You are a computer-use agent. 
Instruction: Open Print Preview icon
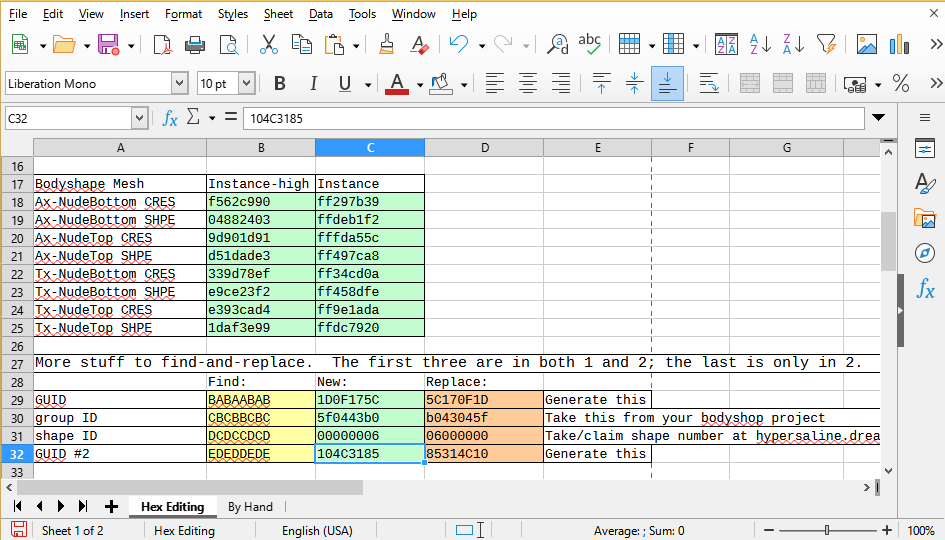pos(228,45)
